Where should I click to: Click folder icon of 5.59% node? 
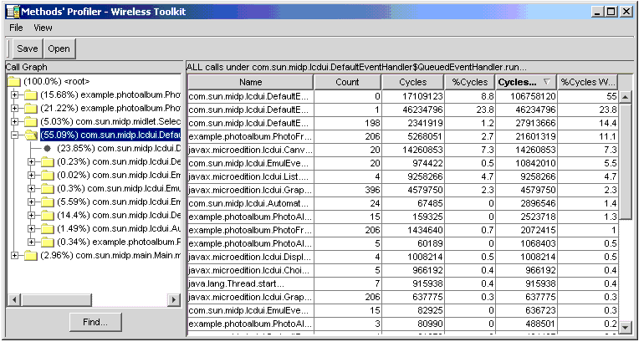[x=48, y=202]
